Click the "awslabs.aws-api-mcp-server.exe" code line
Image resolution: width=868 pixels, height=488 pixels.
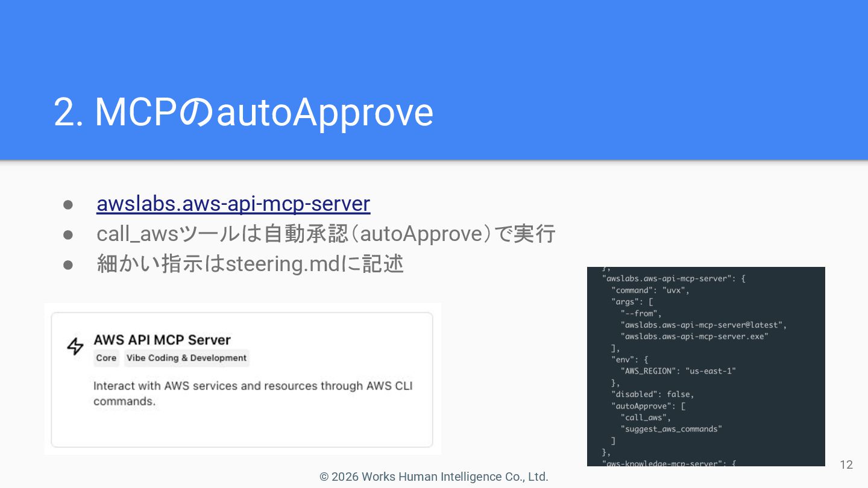[x=694, y=336]
